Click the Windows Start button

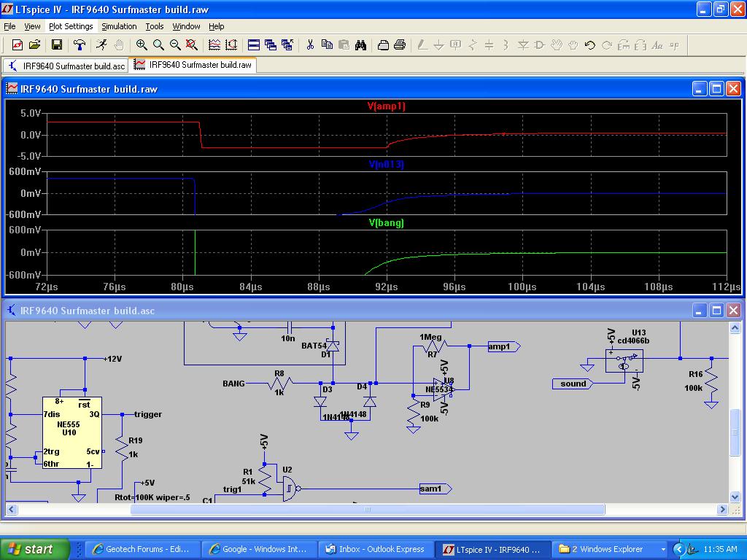click(x=35, y=549)
